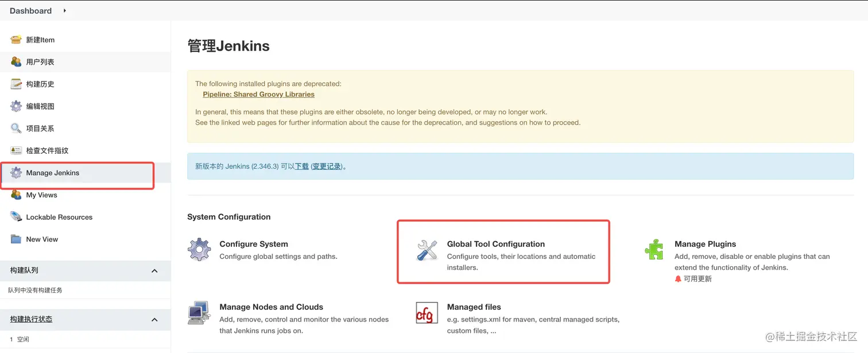Viewport: 868px width, 353px height.
Task: Select 项目关系 in the sidebar
Action: pyautogui.click(x=40, y=129)
